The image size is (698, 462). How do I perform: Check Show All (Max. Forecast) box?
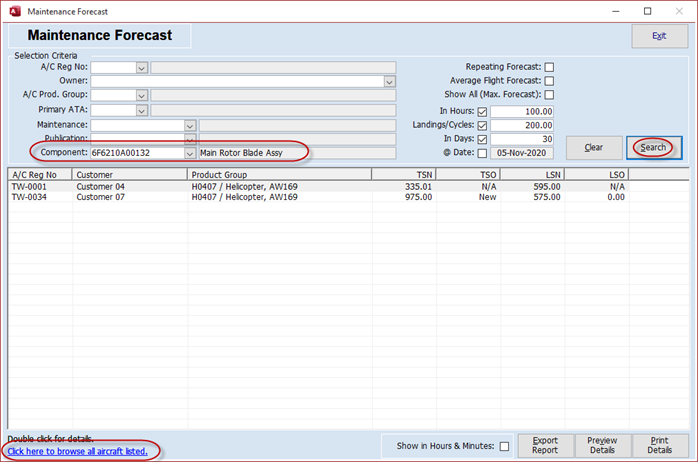549,95
